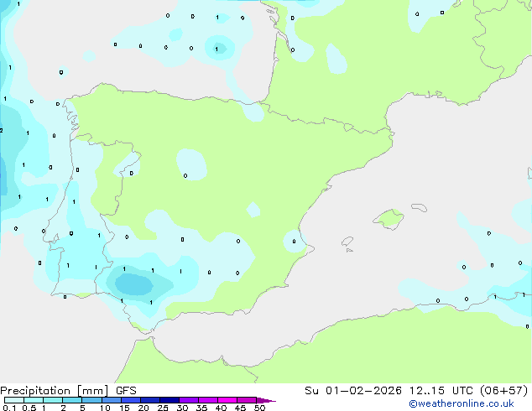Click the 5–10 mm legend swatch
The image size is (532, 411).
(x=91, y=400)
